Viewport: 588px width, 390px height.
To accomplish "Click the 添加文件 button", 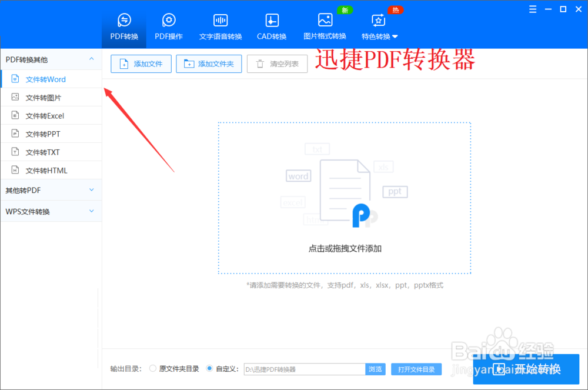I will (x=141, y=64).
